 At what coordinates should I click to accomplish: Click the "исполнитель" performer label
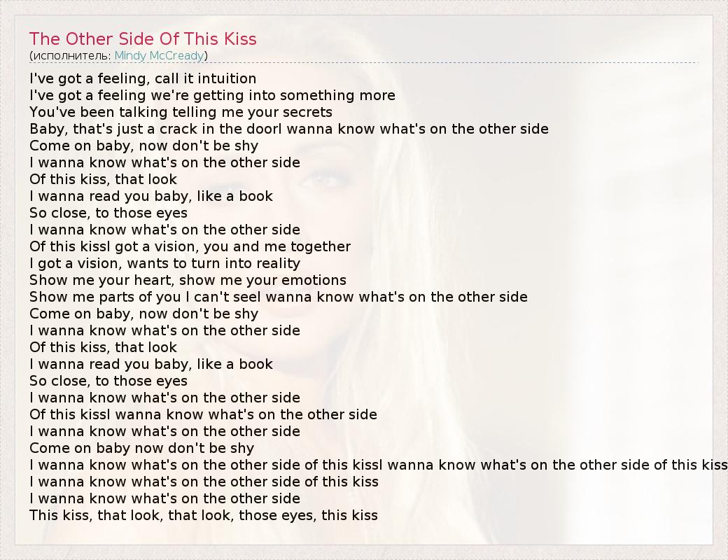pos(71,55)
